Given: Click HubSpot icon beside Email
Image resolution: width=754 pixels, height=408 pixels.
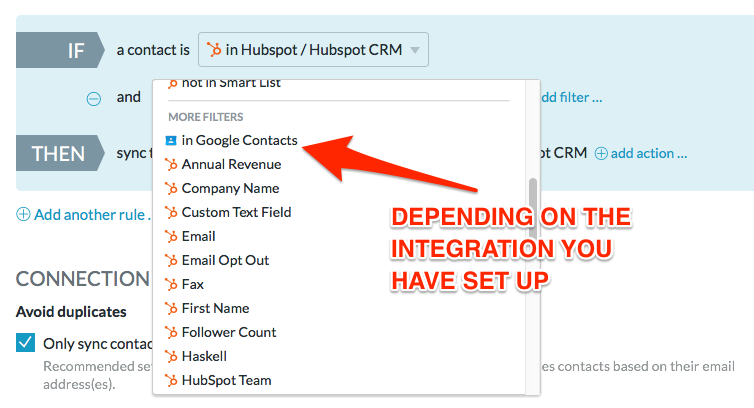Looking at the screenshot, I should (x=171, y=237).
